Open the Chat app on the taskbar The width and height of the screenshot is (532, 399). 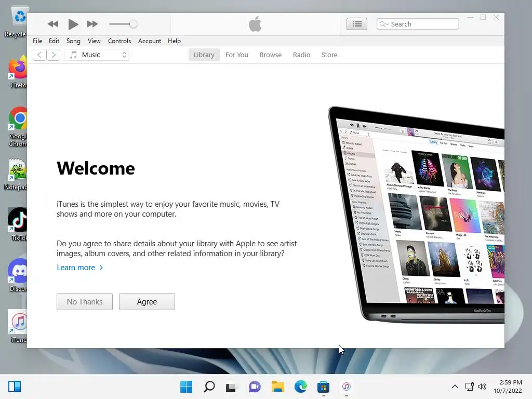255,387
